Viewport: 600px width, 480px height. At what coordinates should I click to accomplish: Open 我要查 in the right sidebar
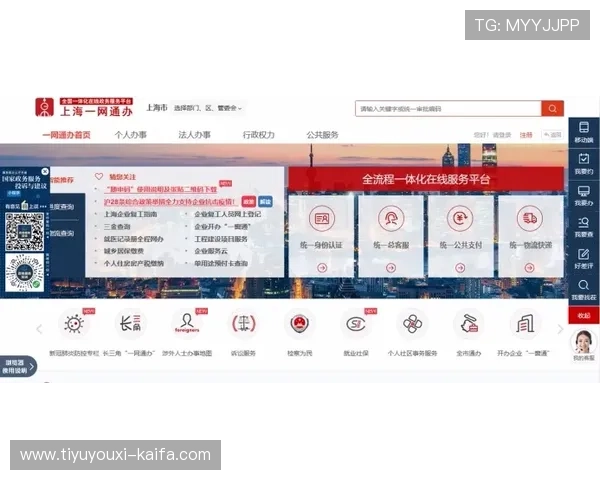click(584, 227)
